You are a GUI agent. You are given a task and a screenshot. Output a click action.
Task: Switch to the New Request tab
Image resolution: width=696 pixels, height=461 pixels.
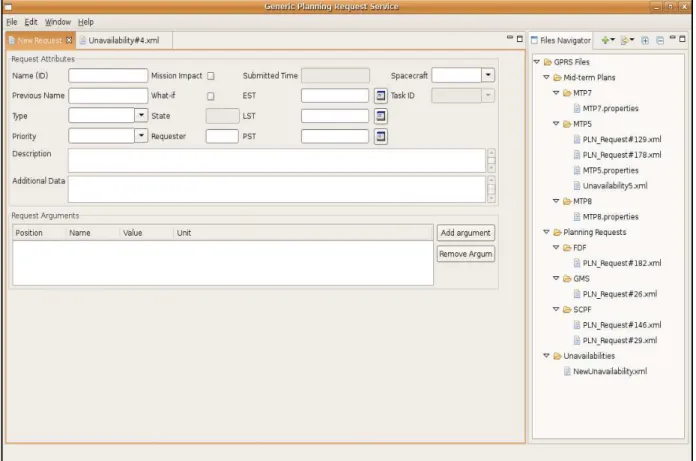(39, 41)
